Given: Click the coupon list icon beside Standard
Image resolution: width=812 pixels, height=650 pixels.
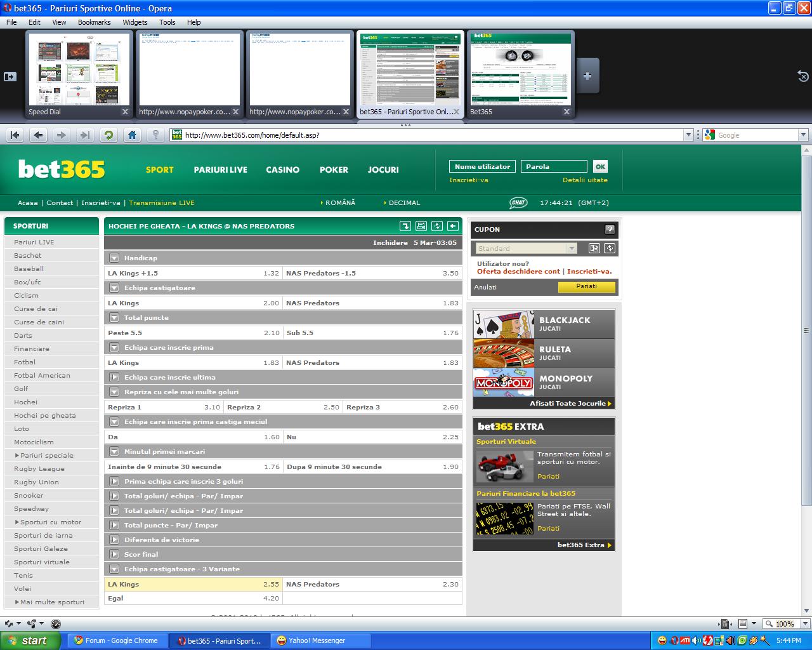Looking at the screenshot, I should coord(594,248).
